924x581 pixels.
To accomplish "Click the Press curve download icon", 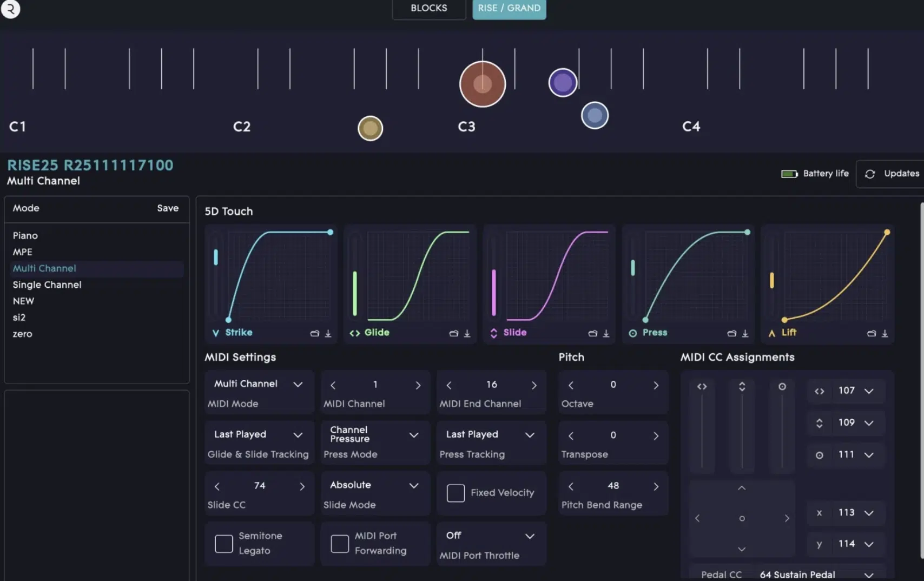I will pyautogui.click(x=745, y=333).
